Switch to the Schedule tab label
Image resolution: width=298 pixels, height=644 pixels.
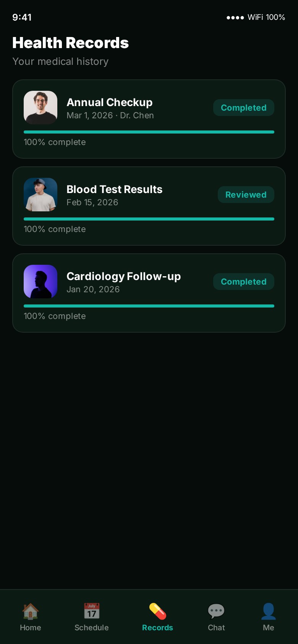tap(92, 628)
